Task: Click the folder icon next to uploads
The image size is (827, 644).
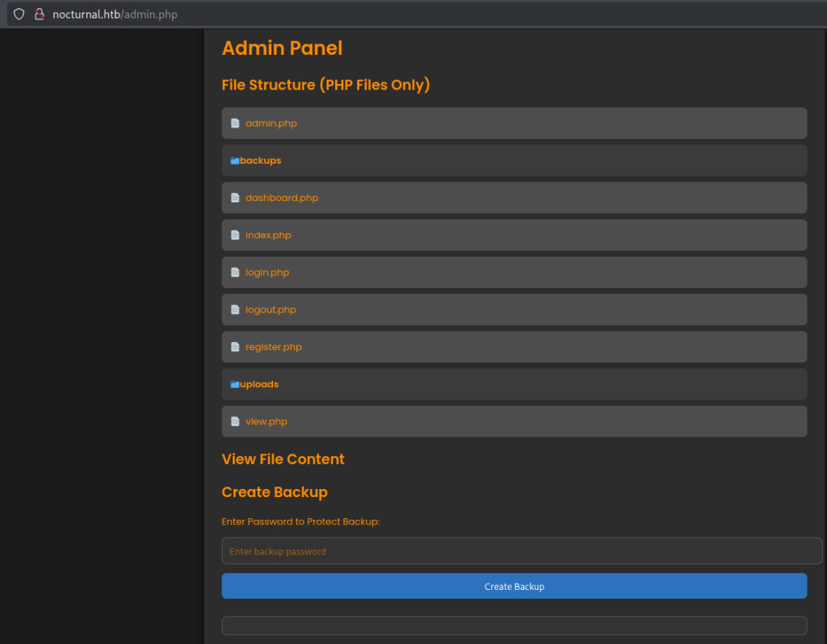Action: (234, 384)
